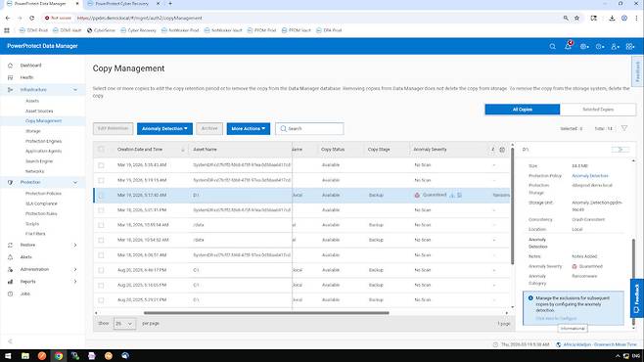The width and height of the screenshot is (644, 362).
Task: Open the Anomaly Detection policy link
Action: [x=590, y=176]
